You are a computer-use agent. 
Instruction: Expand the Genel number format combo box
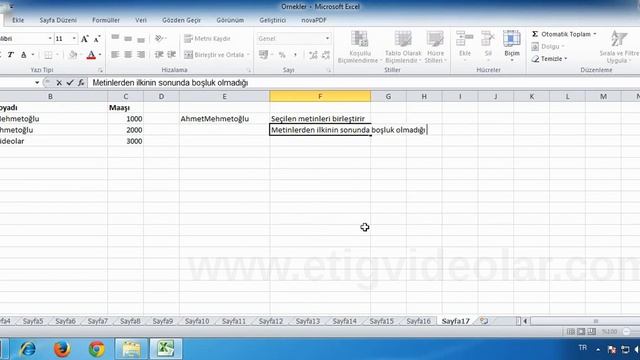click(327, 38)
